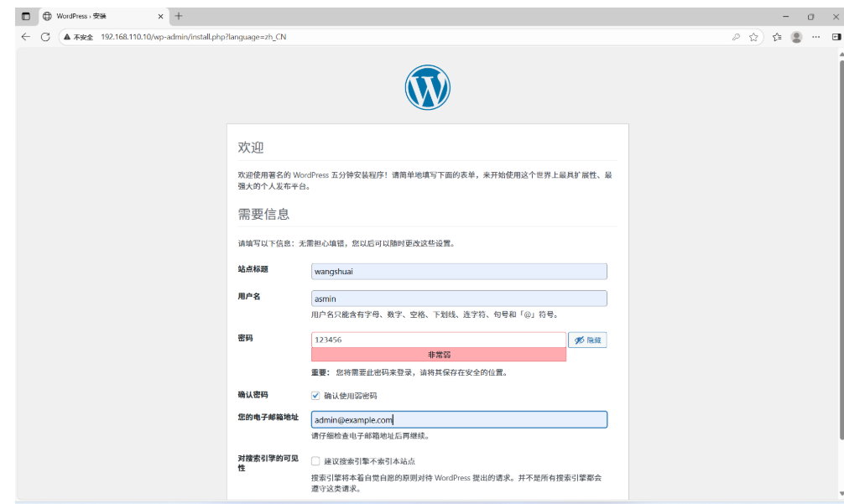This screenshot has height=504, width=844.
Task: Click the 需要信息 heading
Action: [263, 214]
